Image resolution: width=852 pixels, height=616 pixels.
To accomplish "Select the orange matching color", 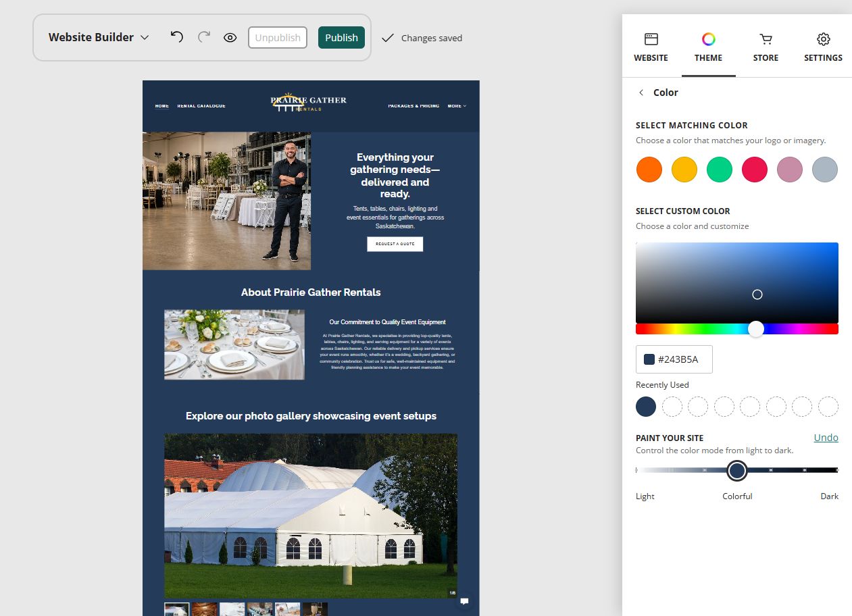I will pyautogui.click(x=649, y=170).
